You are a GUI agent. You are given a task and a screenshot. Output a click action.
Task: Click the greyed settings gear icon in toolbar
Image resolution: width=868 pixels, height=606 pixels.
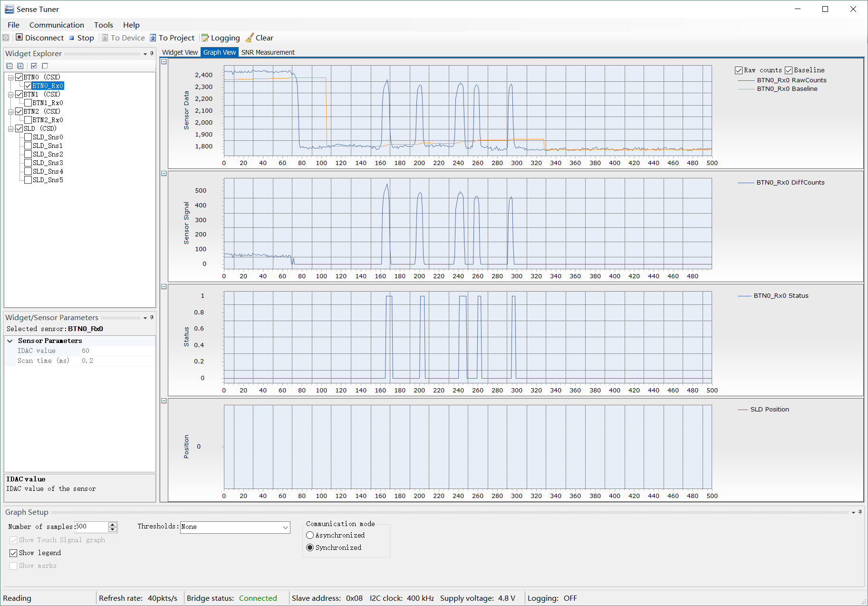[6, 38]
